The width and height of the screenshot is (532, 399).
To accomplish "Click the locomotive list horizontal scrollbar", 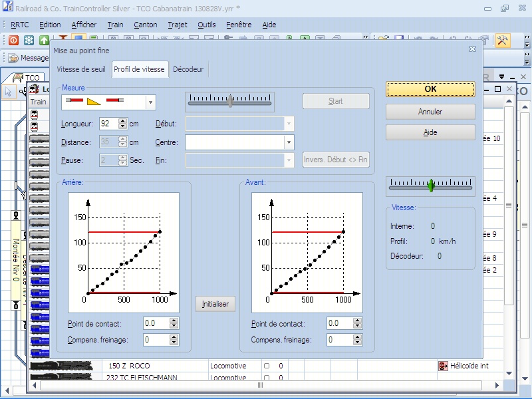I will pos(261,385).
